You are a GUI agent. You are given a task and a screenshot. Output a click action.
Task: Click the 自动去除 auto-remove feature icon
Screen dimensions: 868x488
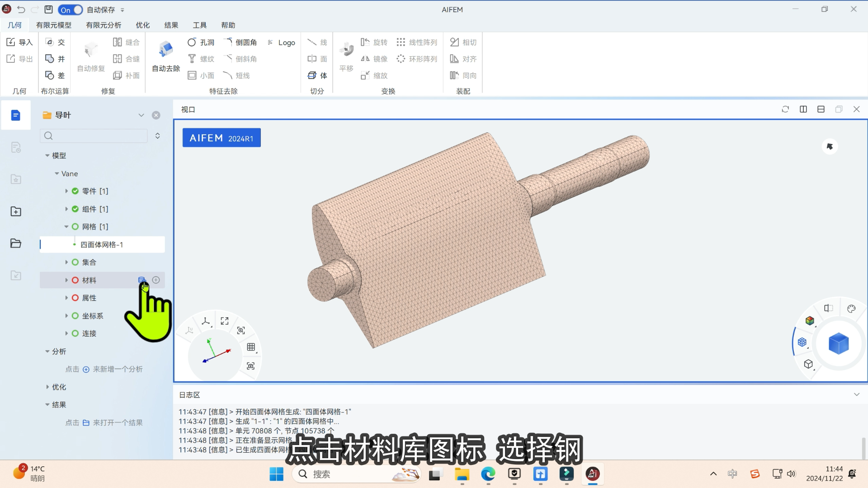click(x=166, y=50)
